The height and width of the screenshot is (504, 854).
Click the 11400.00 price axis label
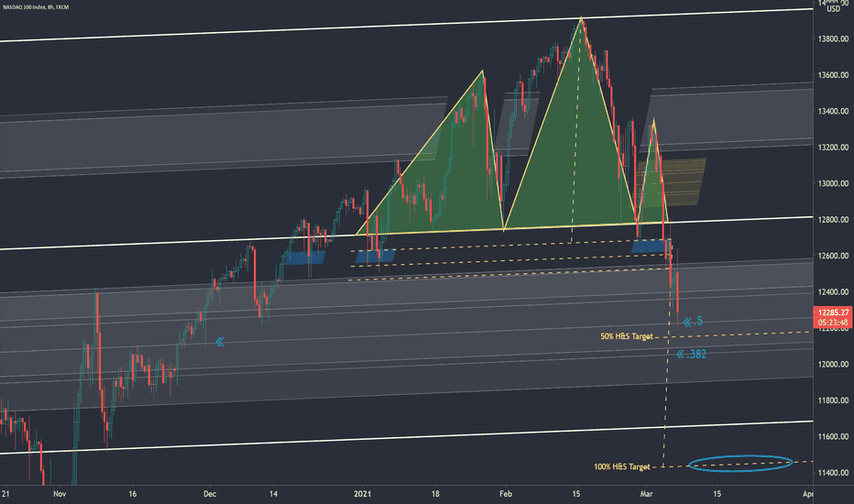coord(833,473)
